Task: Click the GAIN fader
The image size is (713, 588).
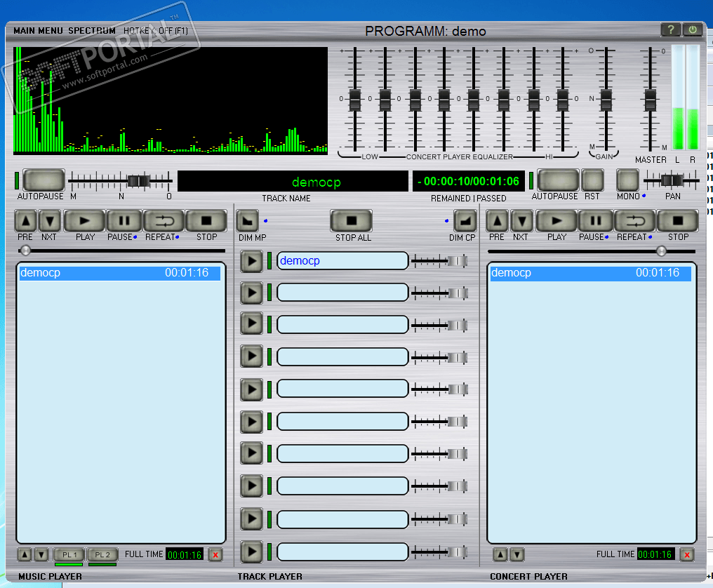Action: click(606, 100)
